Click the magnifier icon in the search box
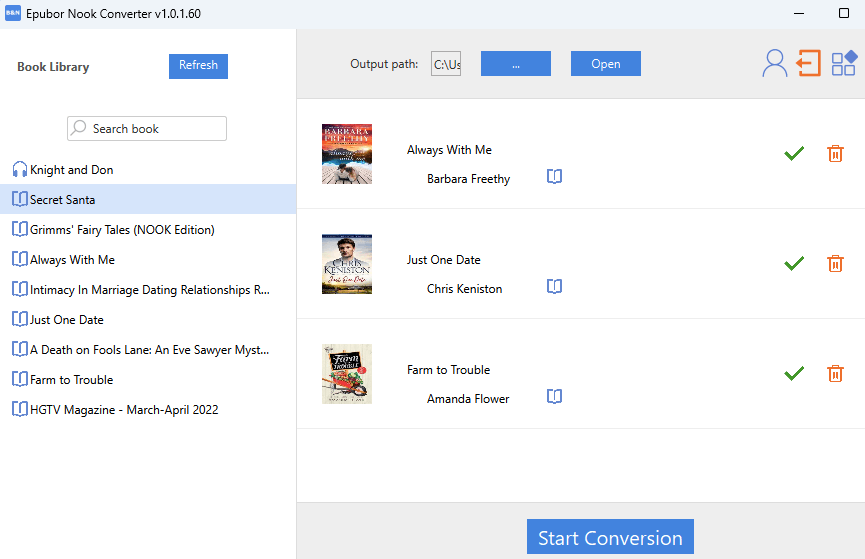 [79, 127]
